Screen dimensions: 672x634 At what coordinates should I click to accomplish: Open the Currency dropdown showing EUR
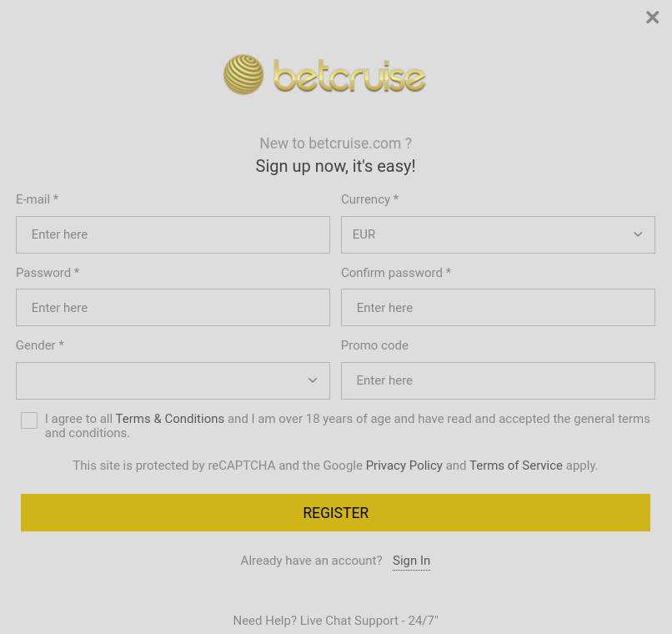(498, 234)
